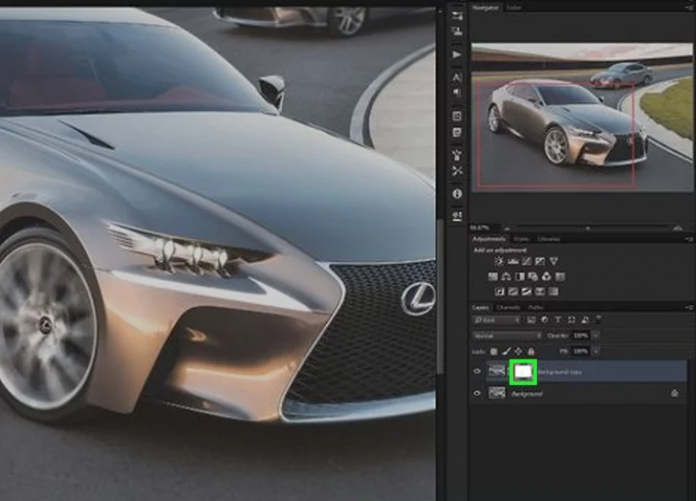Image resolution: width=696 pixels, height=501 pixels.
Task: Click the Navigator zoom slider
Action: click(x=590, y=228)
